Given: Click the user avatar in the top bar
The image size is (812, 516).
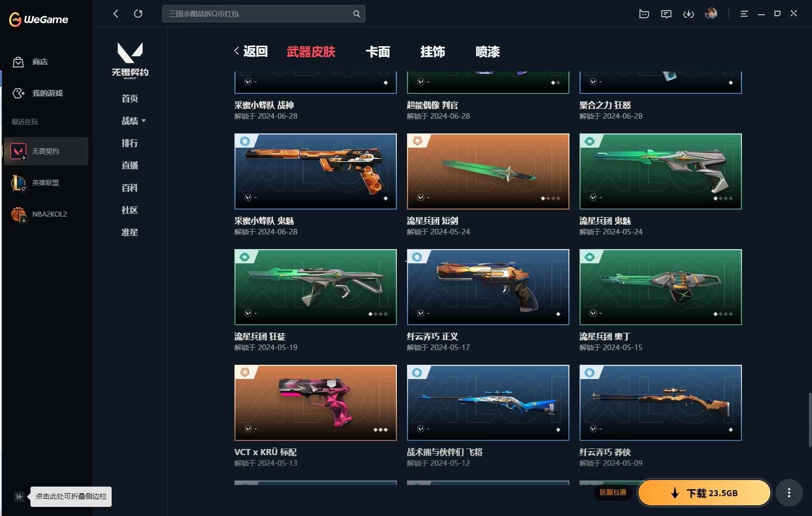Looking at the screenshot, I should (711, 14).
